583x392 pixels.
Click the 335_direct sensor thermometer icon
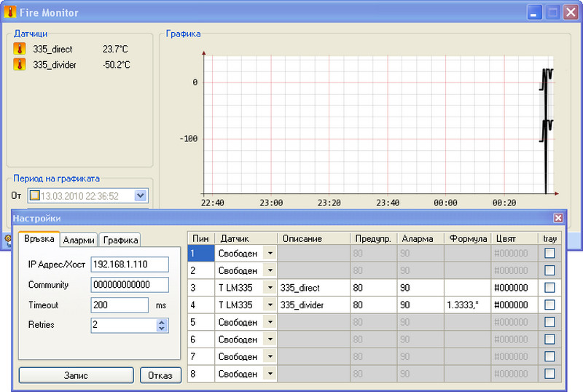coord(20,50)
